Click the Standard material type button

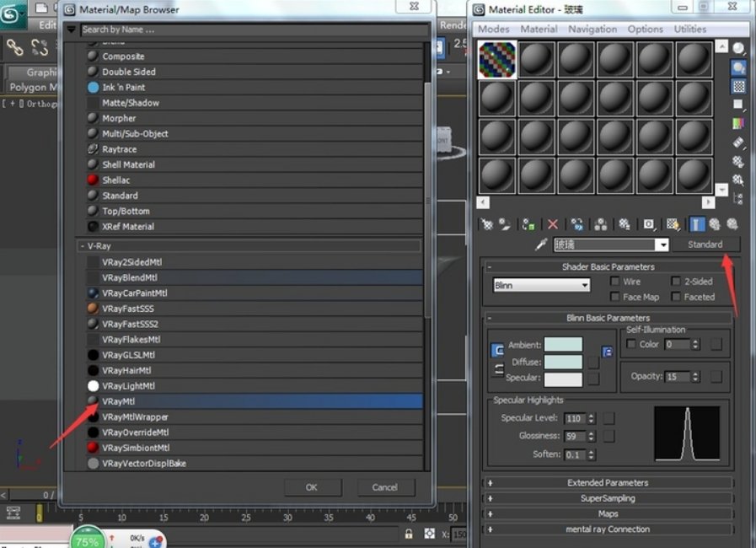(x=705, y=244)
